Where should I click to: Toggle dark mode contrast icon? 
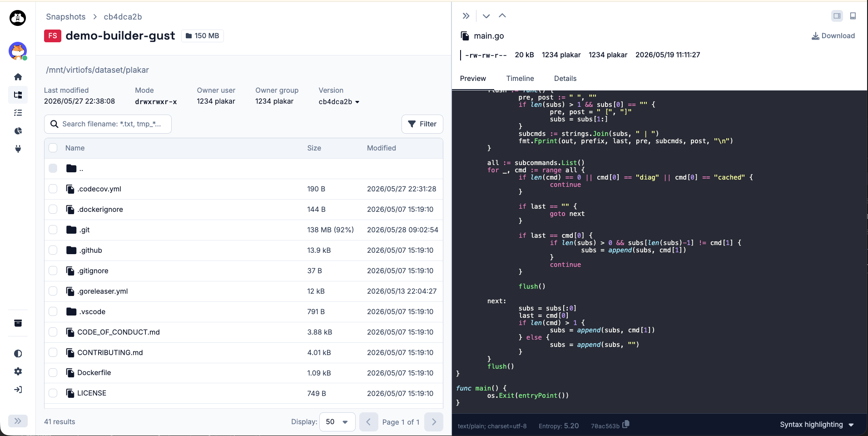pos(18,354)
